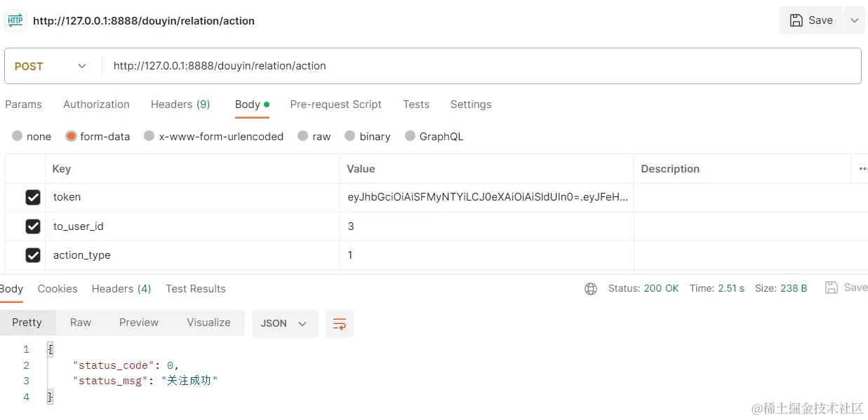Uncheck the to_user_id parameter checkbox
This screenshot has height=420, width=868.
33,226
